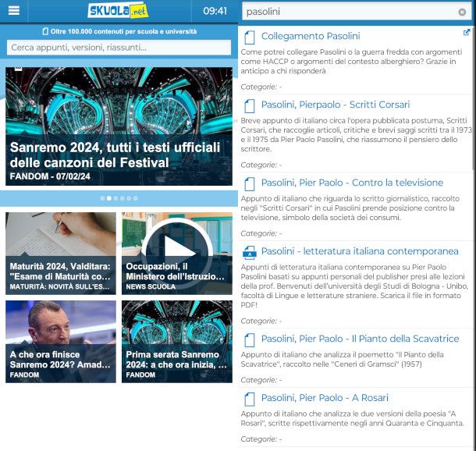Open Sanremo 2024 testi ufficiali banner

(119, 126)
